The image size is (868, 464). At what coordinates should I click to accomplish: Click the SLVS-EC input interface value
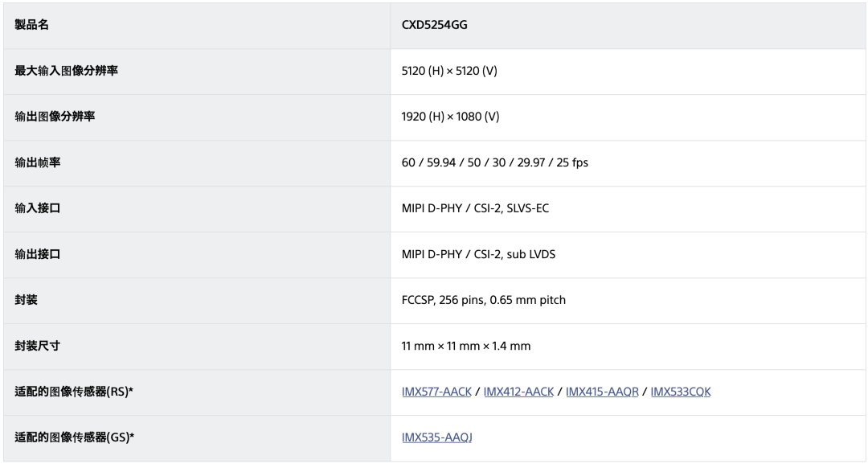(x=476, y=208)
